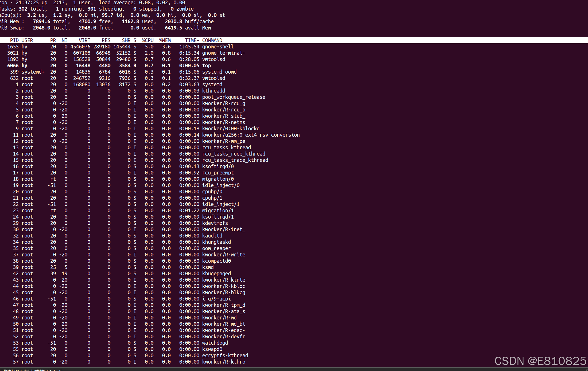The width and height of the screenshot is (588, 371).
Task: Click the %CPU column header
Action: pyautogui.click(x=148, y=40)
